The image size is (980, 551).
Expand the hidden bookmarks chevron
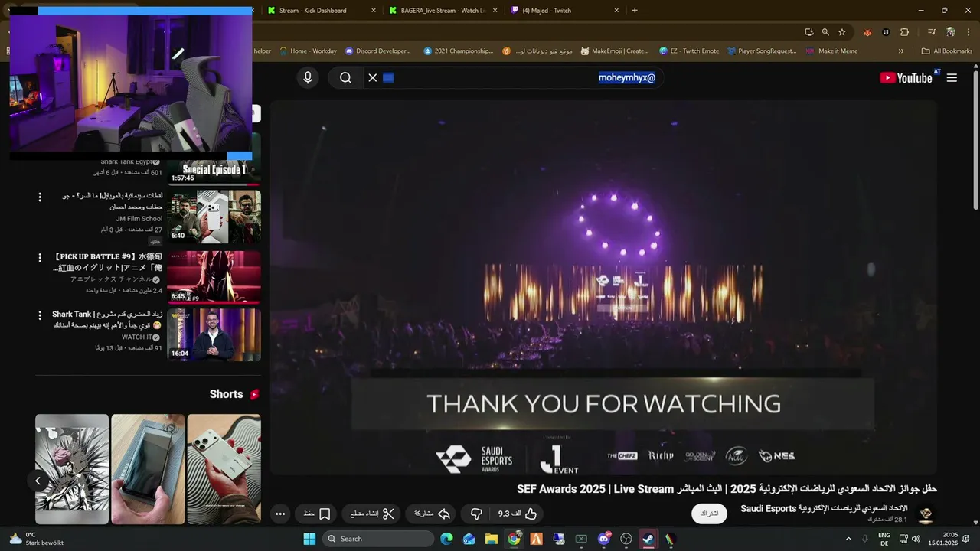click(x=901, y=51)
